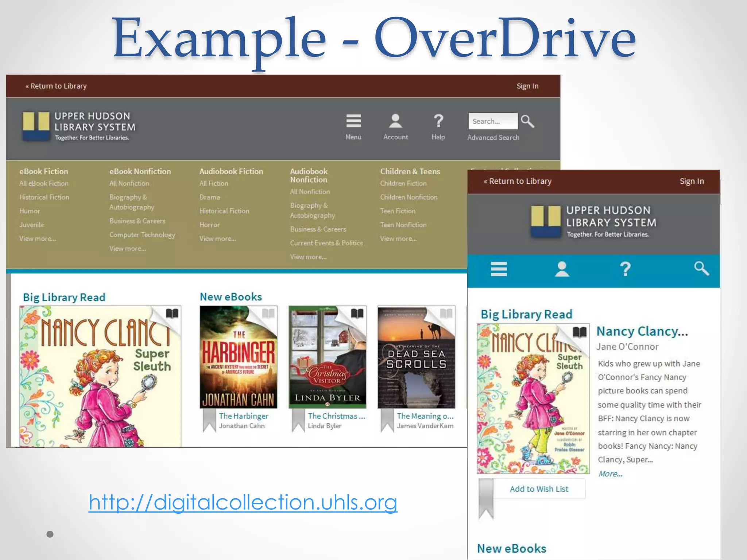Click the Account person icon in desktop header
Viewport: 747px width, 560px height.
pos(395,121)
